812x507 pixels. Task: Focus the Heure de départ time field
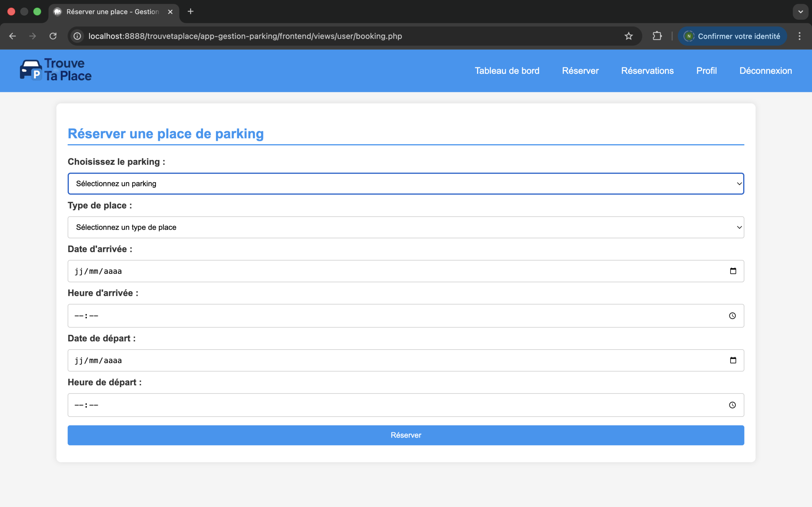(x=369, y=405)
